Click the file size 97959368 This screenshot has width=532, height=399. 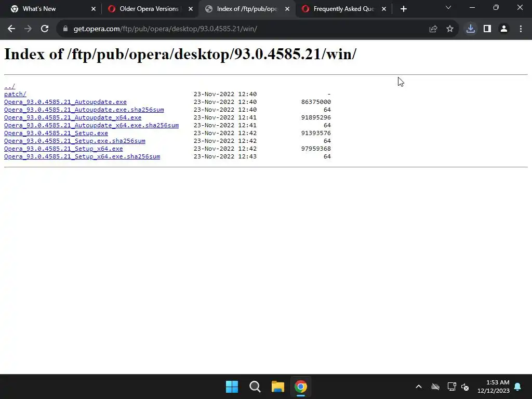point(316,149)
